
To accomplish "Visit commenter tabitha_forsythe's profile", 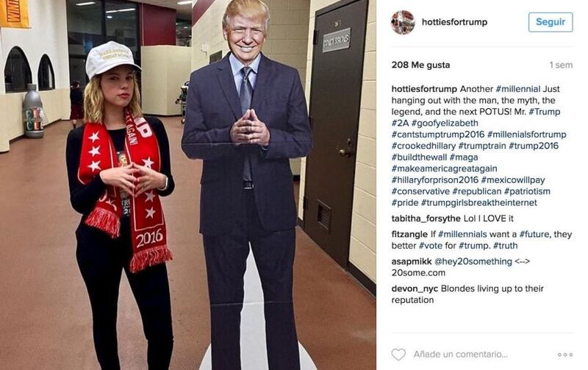I will click(426, 218).
